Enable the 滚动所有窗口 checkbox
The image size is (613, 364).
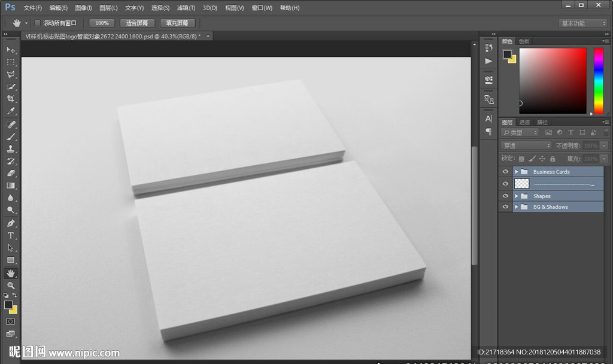pyautogui.click(x=37, y=23)
